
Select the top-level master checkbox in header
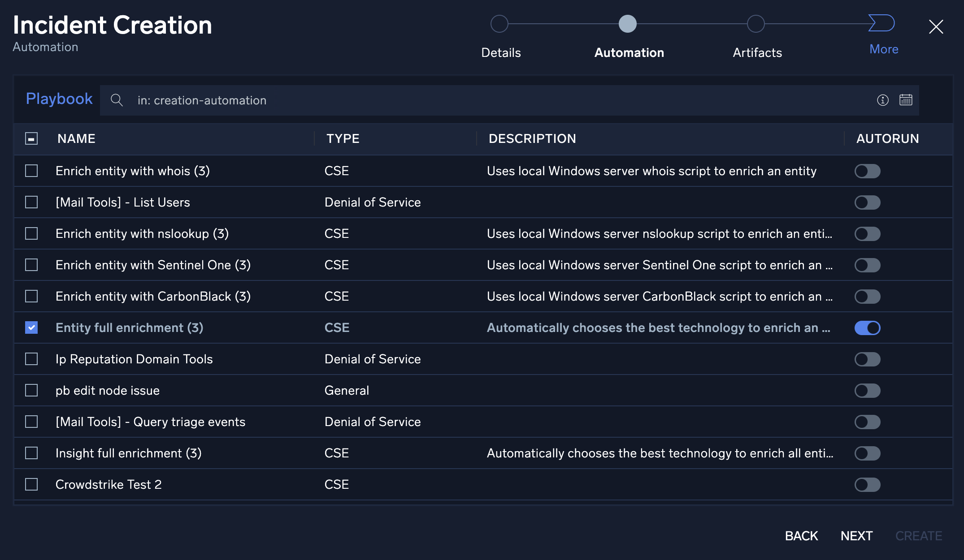[31, 139]
